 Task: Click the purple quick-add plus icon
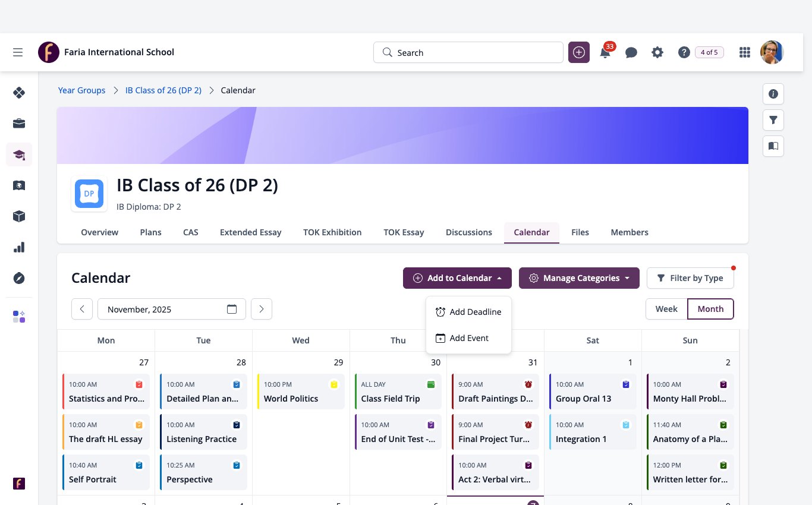pyautogui.click(x=579, y=52)
